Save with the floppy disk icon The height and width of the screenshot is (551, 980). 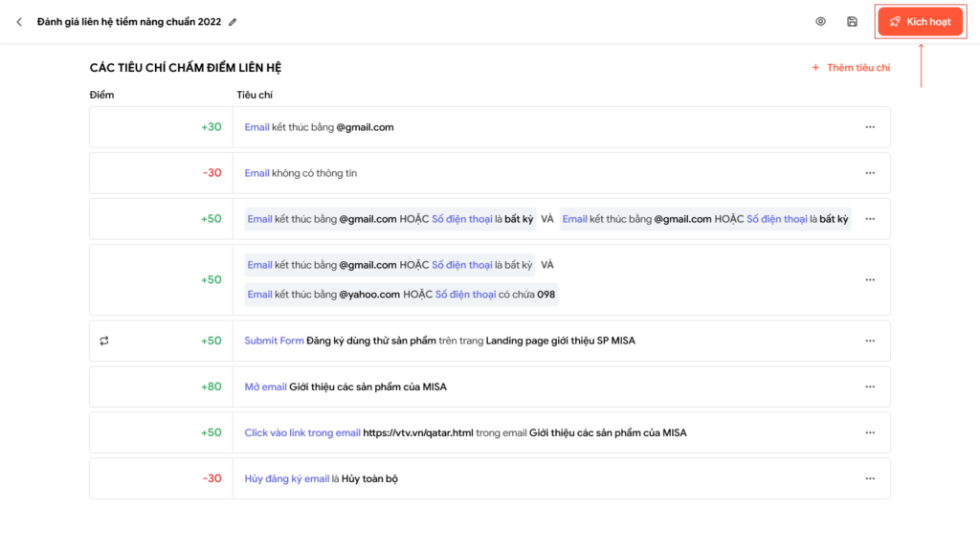pyautogui.click(x=852, y=21)
